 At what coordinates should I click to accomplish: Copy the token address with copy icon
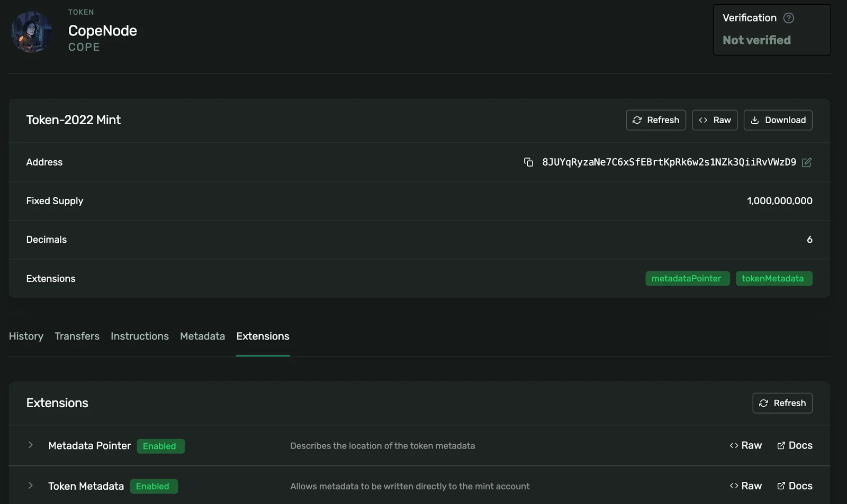click(x=528, y=162)
